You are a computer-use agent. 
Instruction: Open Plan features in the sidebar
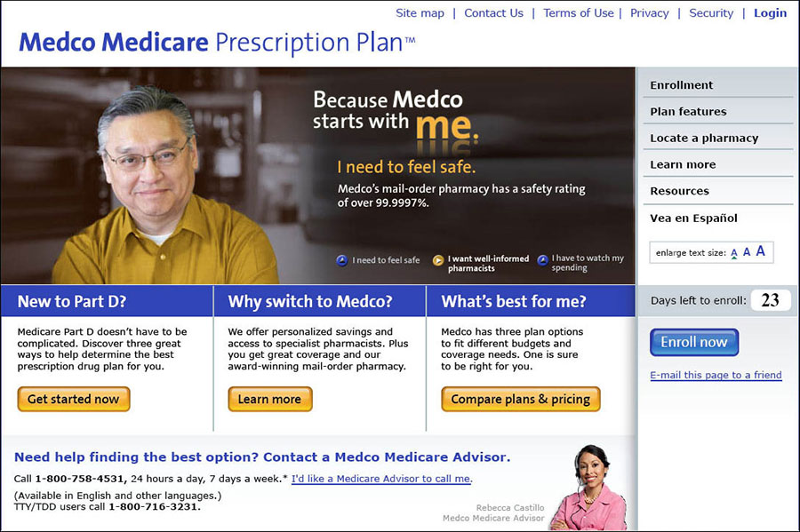[x=688, y=112]
